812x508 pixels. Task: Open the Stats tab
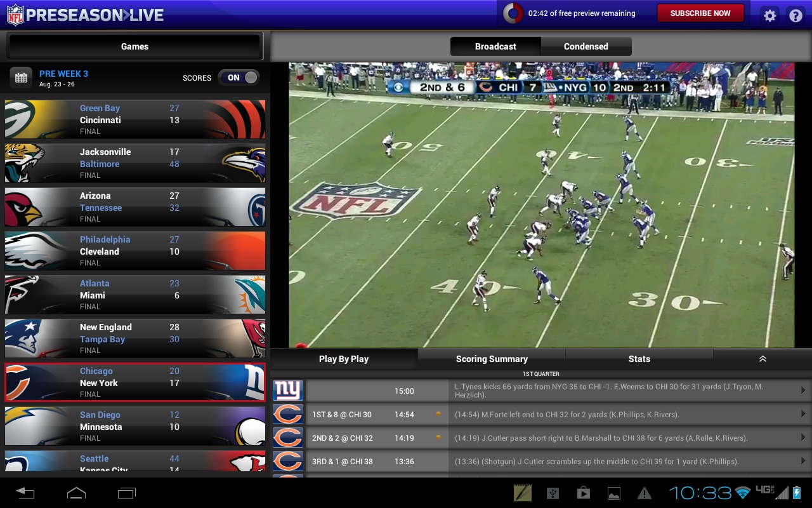click(639, 359)
